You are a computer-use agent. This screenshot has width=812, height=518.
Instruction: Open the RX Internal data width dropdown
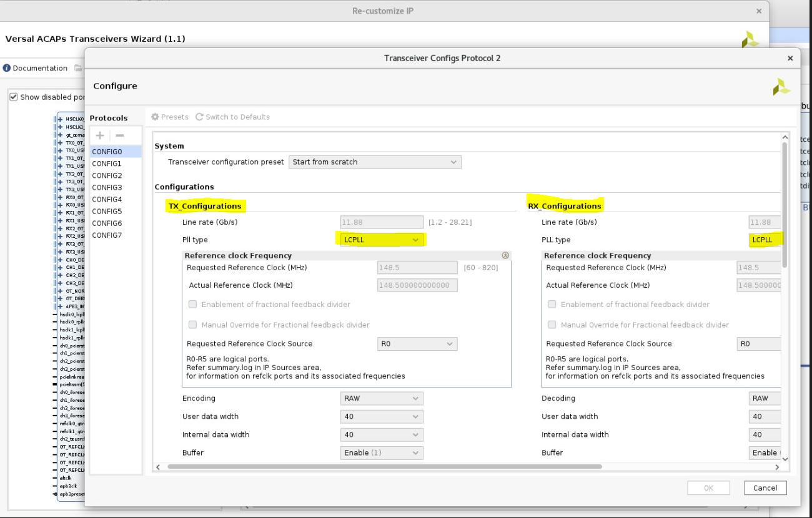pos(765,434)
